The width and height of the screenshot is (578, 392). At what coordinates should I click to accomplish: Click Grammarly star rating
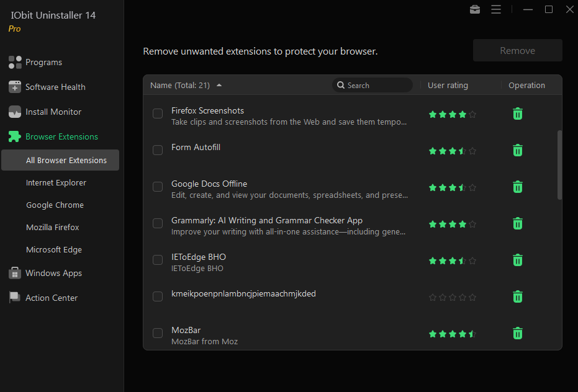[x=453, y=224]
